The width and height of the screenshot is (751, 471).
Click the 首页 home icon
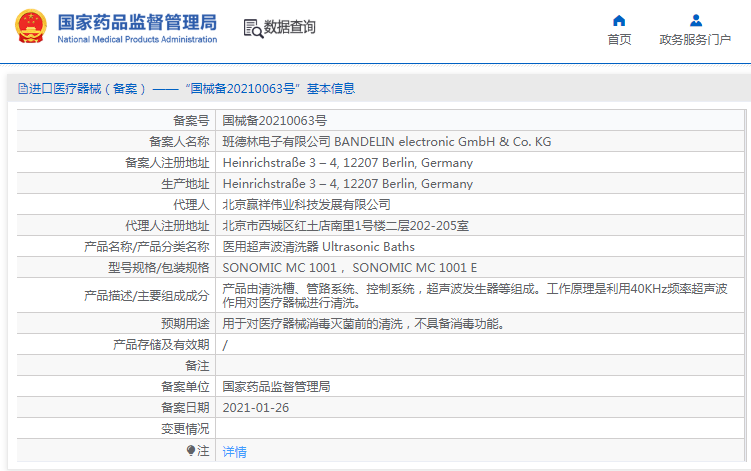point(619,21)
